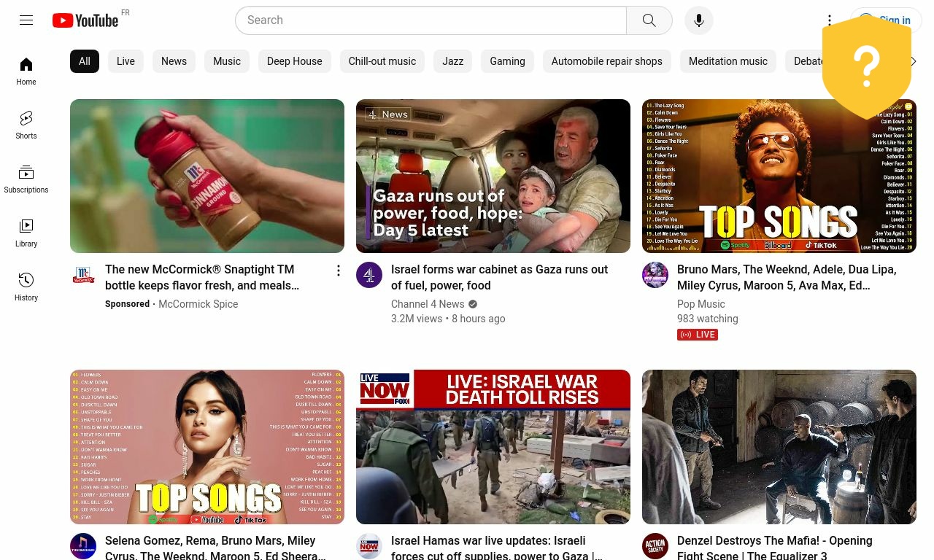Focus the Search input field
Viewport: 934px width, 560px height.
point(431,20)
